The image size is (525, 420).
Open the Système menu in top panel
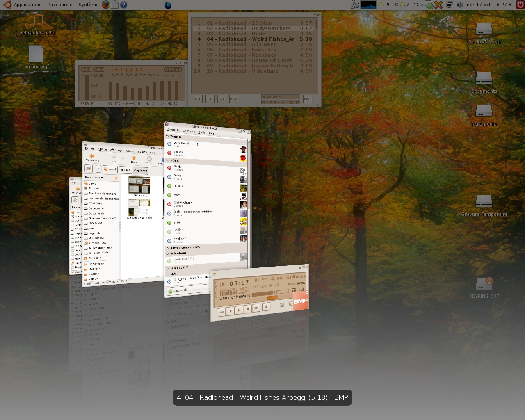[x=88, y=5]
